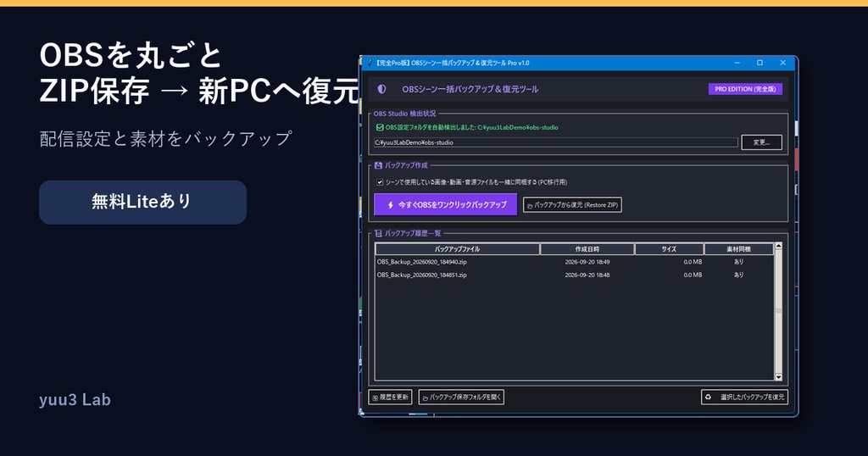Click the save icon beside バックアップ作成
Image resolution: width=868 pixels, height=456 pixels.
pyautogui.click(x=379, y=165)
